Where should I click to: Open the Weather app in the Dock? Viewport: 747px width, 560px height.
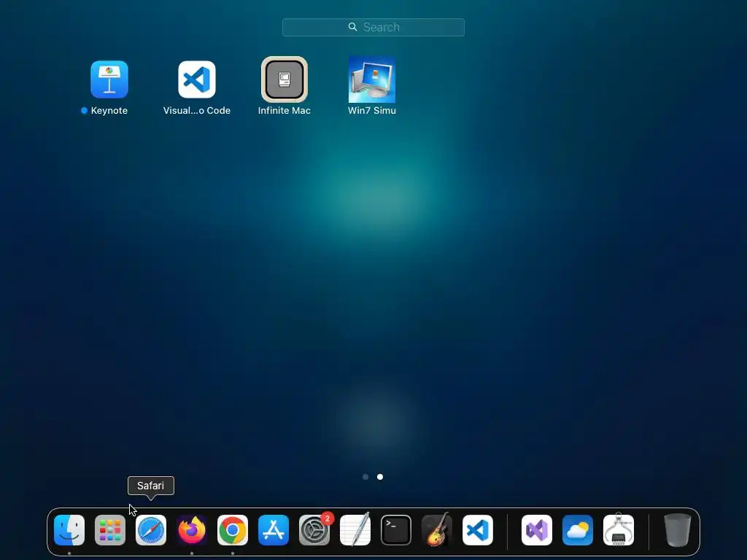[x=578, y=530]
